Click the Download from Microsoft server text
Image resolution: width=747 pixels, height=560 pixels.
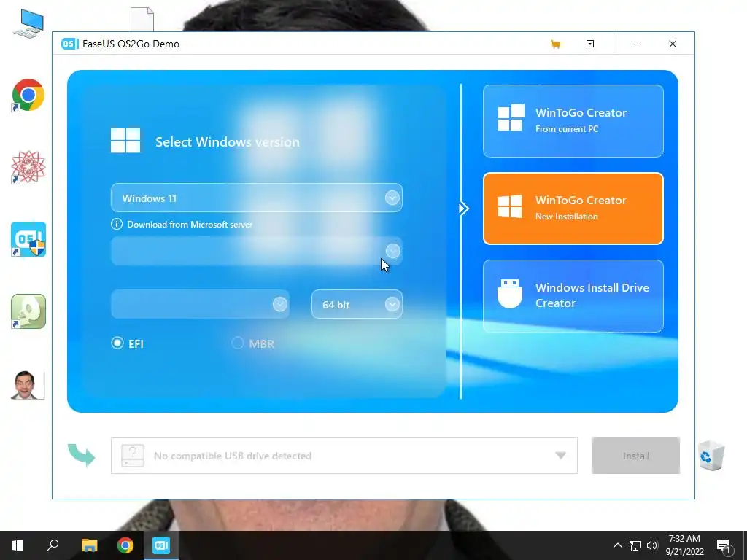click(190, 225)
